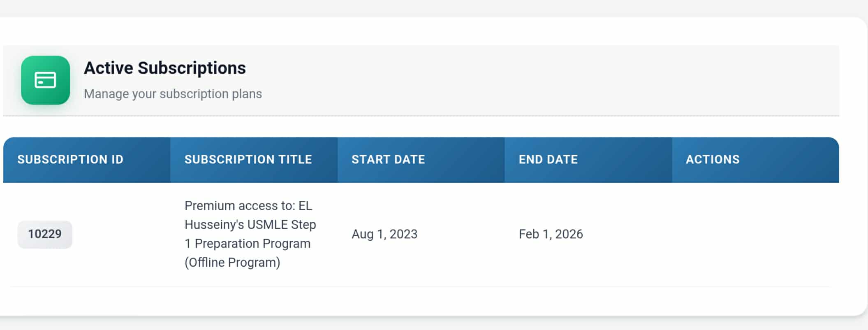The width and height of the screenshot is (868, 330).
Task: Click the empty Actions cell for subscription 10229
Action: pyautogui.click(x=755, y=234)
